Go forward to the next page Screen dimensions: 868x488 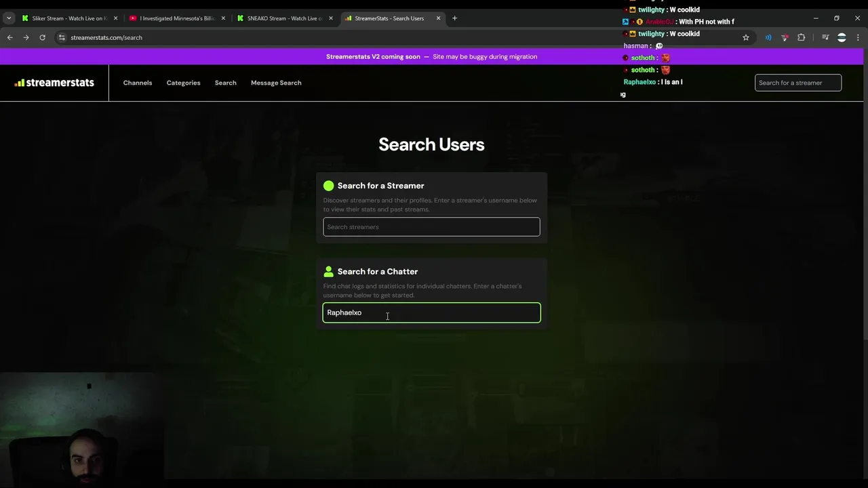coord(26,37)
